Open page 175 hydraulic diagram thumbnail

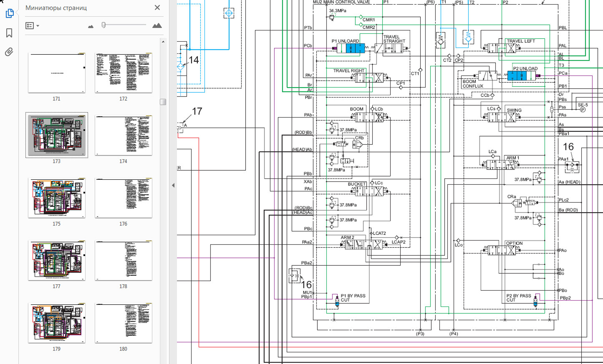coord(57,198)
